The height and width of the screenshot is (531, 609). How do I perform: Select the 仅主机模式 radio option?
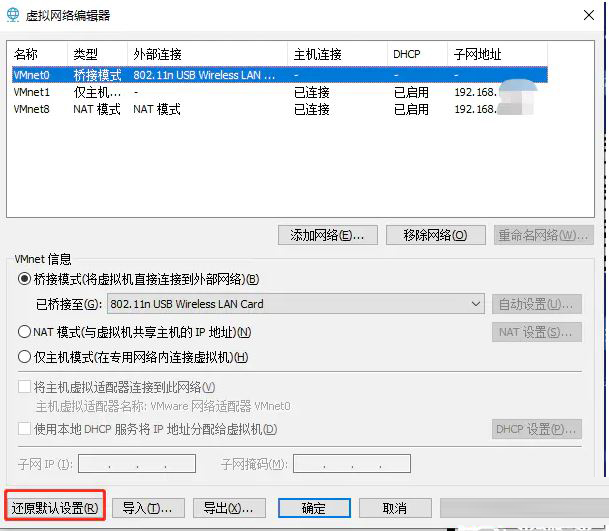click(x=24, y=357)
